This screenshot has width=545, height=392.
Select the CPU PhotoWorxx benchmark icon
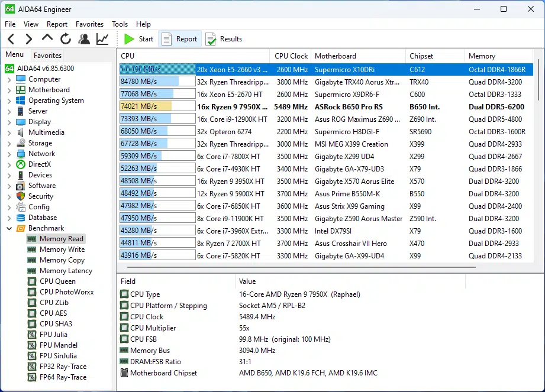pos(31,292)
